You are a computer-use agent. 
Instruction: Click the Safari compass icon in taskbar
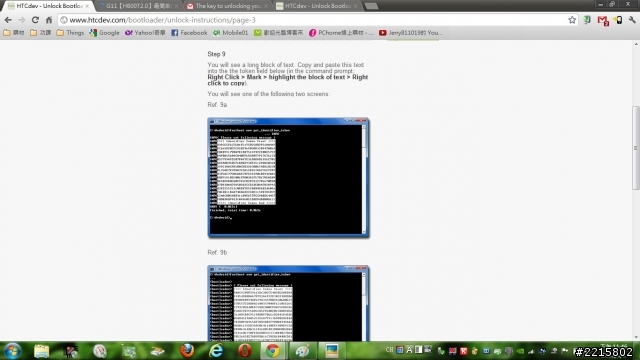point(100,351)
